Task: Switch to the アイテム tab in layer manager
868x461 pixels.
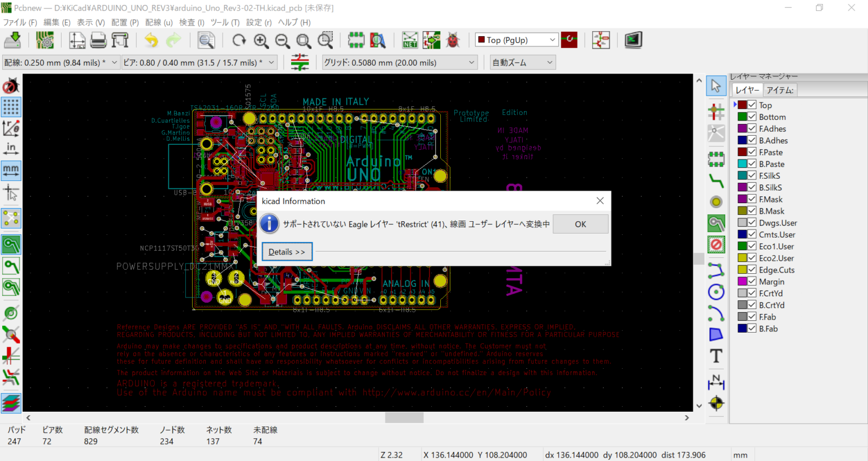Action: 780,89
